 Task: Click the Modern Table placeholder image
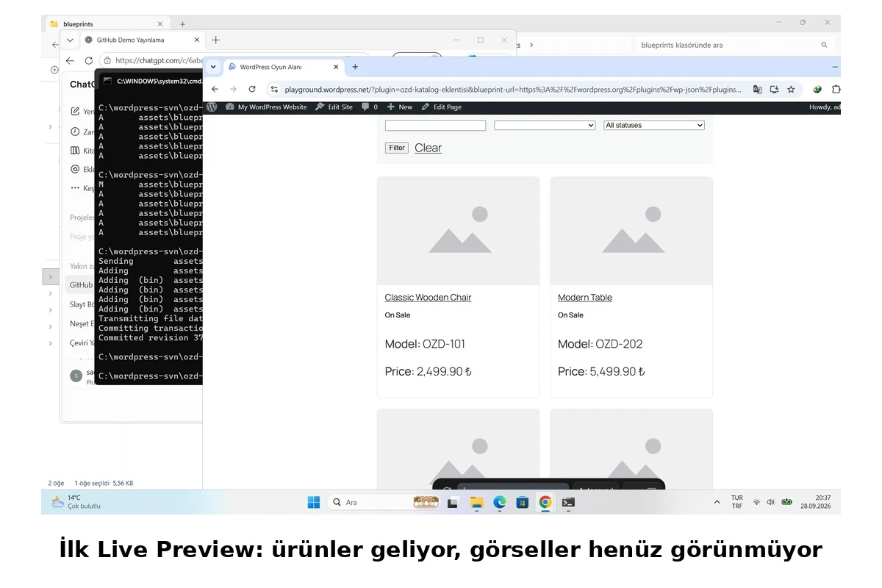[631, 231]
